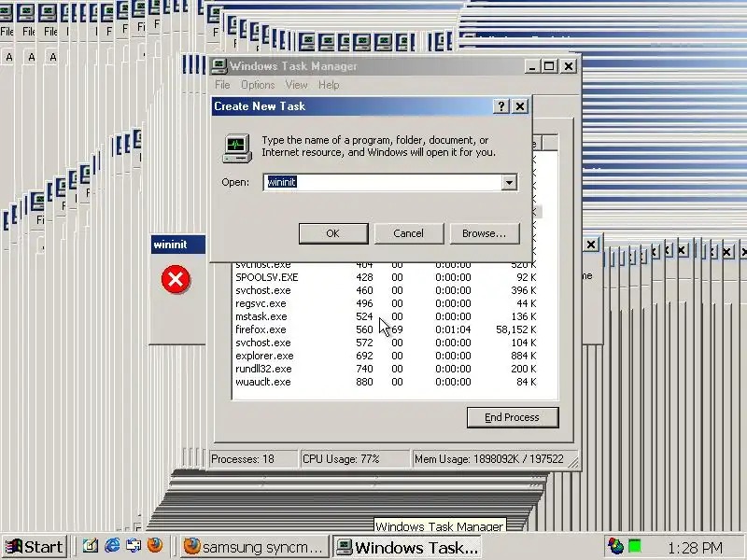
Task: Click the 1:28 PM taskbar clock
Action: (x=695, y=548)
